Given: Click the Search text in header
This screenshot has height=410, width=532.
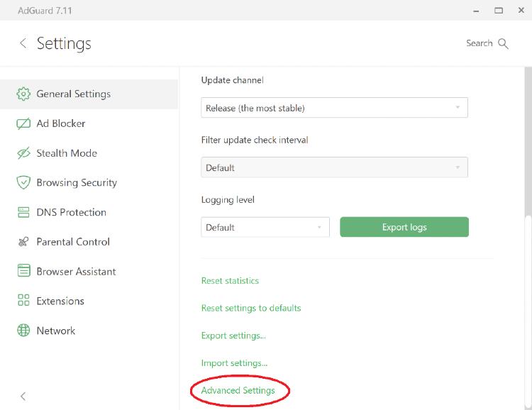Looking at the screenshot, I should (x=479, y=43).
